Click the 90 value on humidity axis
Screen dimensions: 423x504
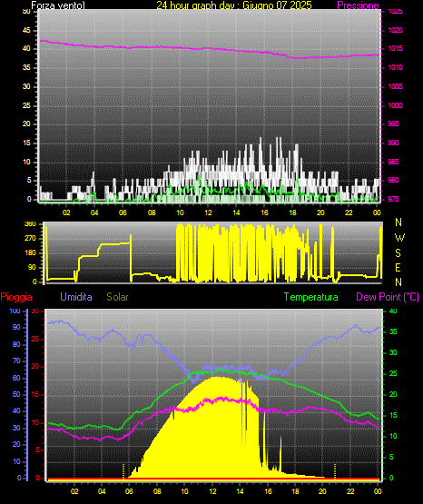click(16, 327)
